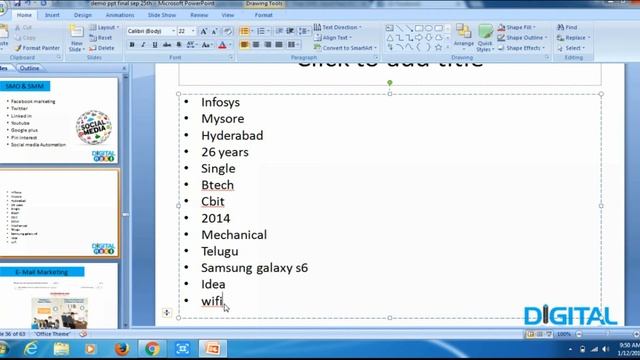Select the SMO & SMM slide thumbnail
Screen dimensions: 640x360
click(x=58, y=120)
